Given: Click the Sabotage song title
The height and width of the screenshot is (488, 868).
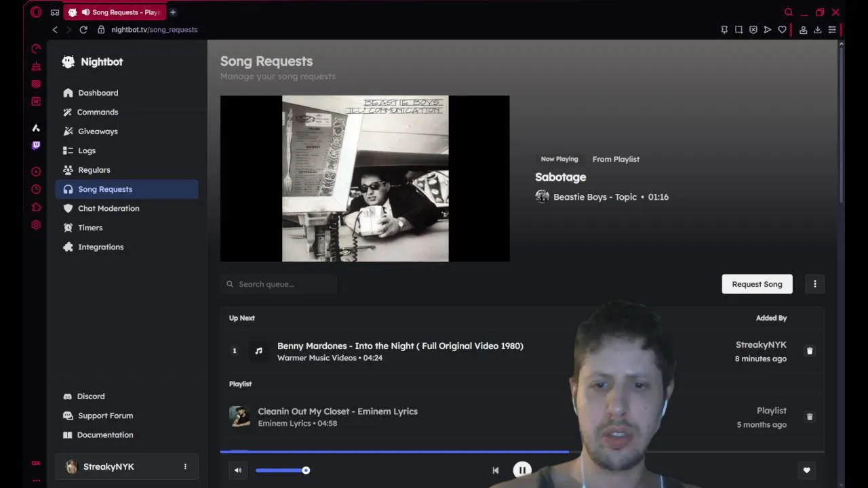Looking at the screenshot, I should click(560, 177).
